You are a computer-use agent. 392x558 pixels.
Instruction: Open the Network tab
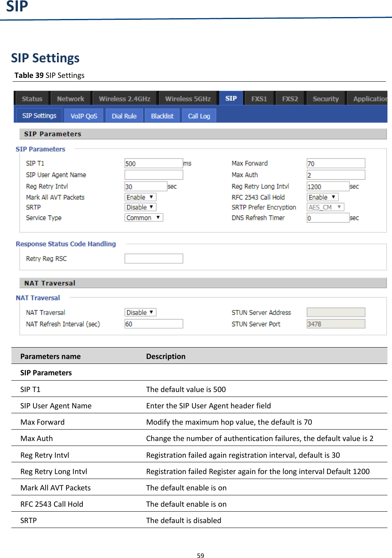71,98
